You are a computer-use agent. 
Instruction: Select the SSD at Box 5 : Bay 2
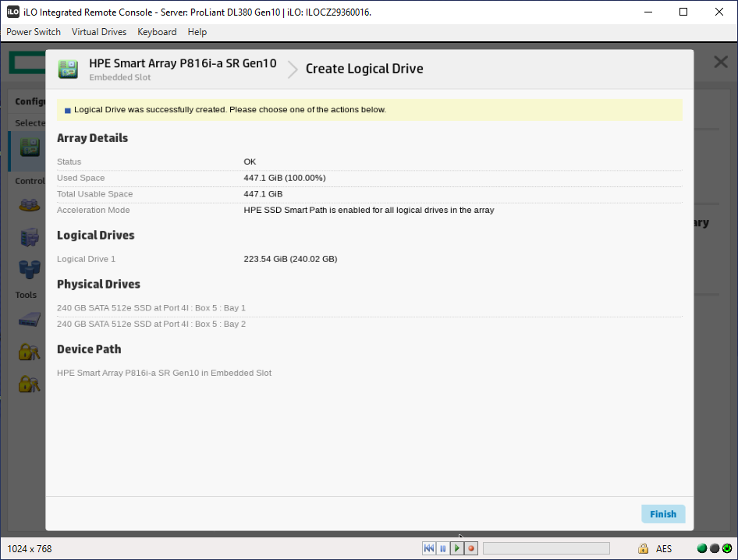pos(151,324)
